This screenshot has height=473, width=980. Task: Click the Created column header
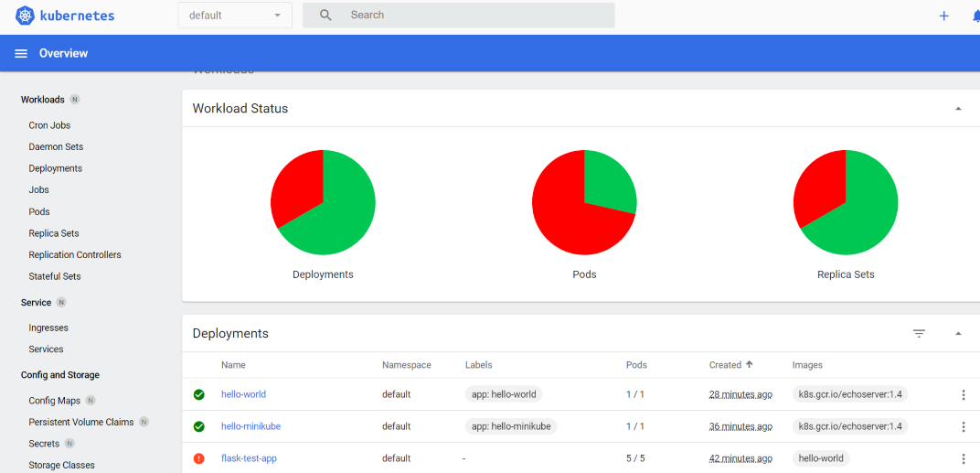pyautogui.click(x=725, y=365)
